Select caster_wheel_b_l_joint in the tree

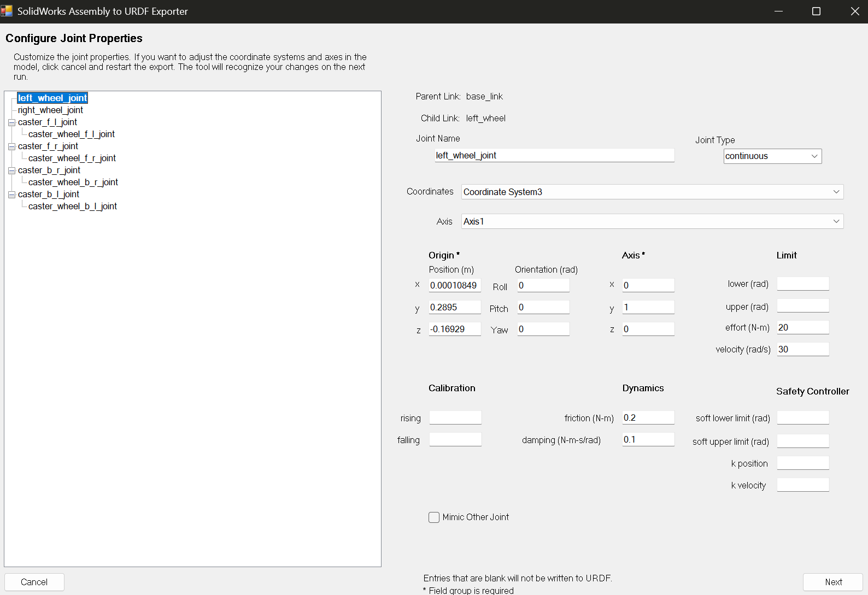[73, 206]
